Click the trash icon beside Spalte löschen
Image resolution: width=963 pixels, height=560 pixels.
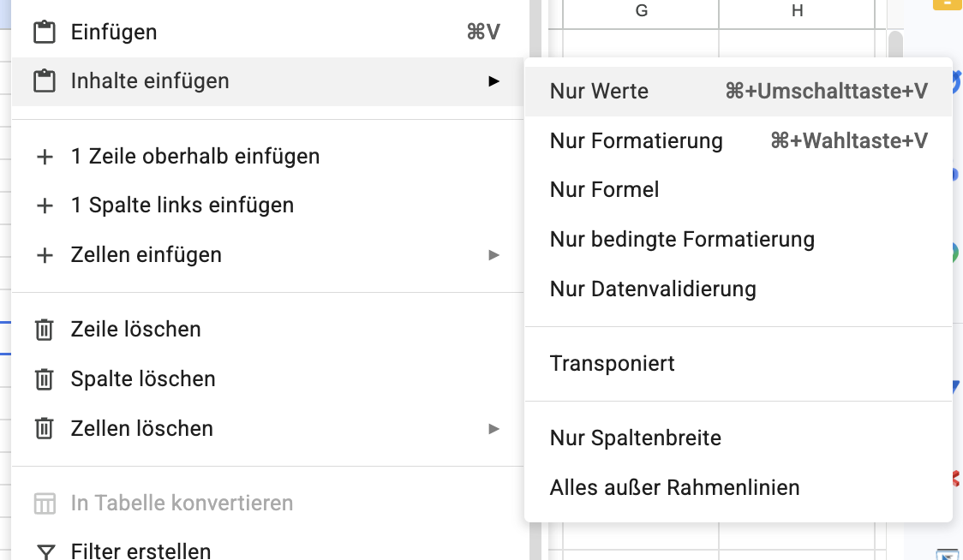tap(44, 378)
